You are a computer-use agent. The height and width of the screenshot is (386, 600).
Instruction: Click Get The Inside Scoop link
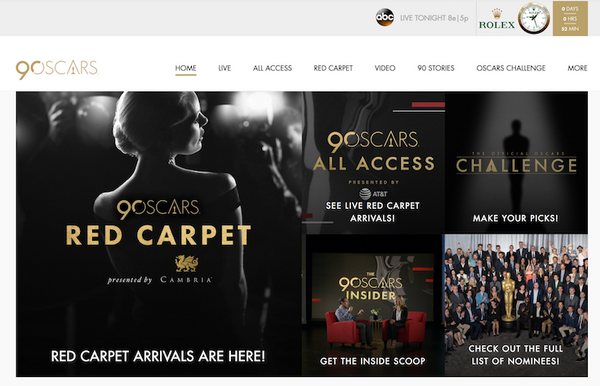pos(373,361)
